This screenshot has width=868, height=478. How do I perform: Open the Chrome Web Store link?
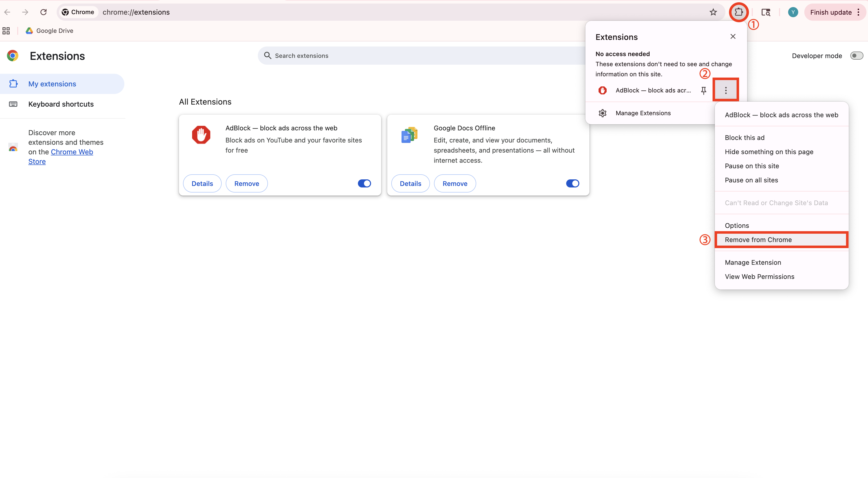point(72,152)
